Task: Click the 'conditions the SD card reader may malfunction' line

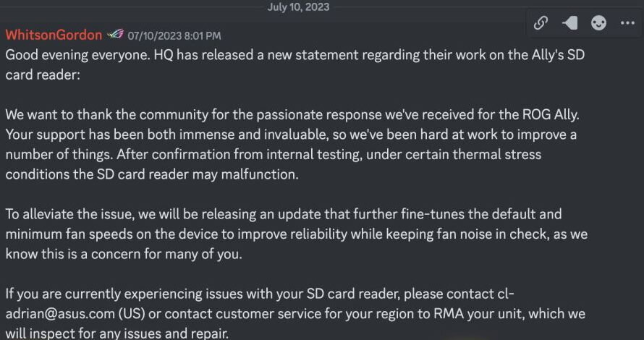Action: click(x=152, y=174)
